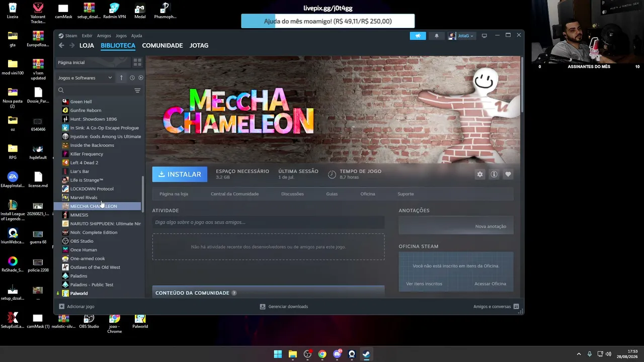The image size is (644, 362).
Task: Switch library to grid collections view
Action: click(x=137, y=62)
